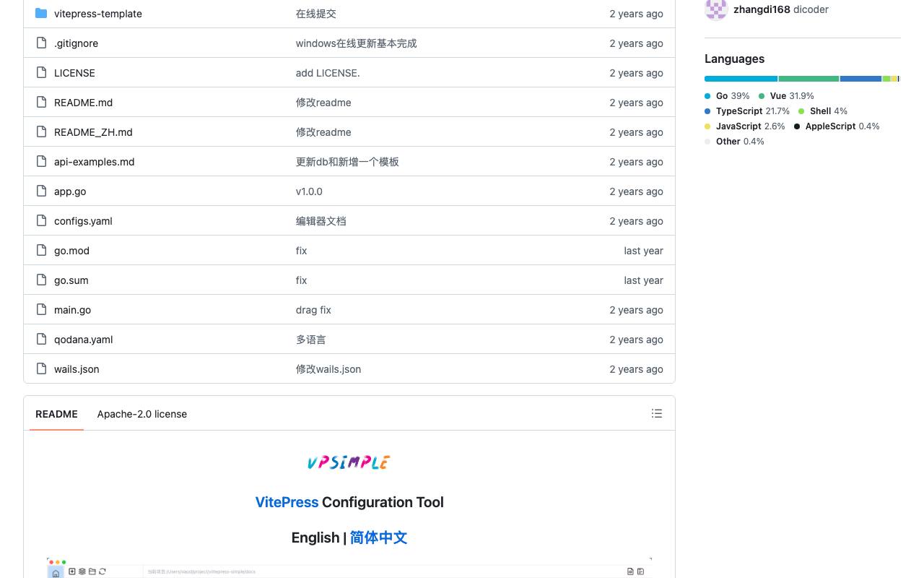Click the zhangdi168 contributor avatar
Viewport: 924px width, 578px height.
coord(716,9)
